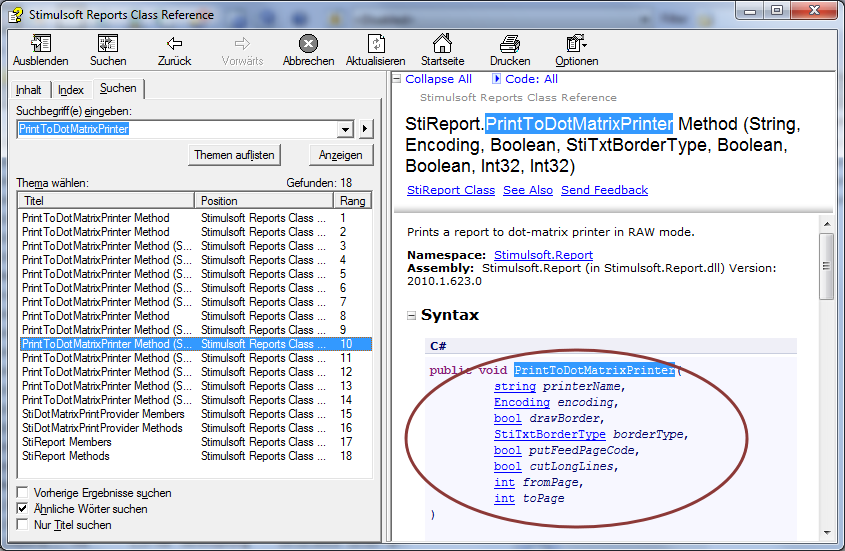
Task: Print the topic with Drucken
Action: click(x=510, y=44)
